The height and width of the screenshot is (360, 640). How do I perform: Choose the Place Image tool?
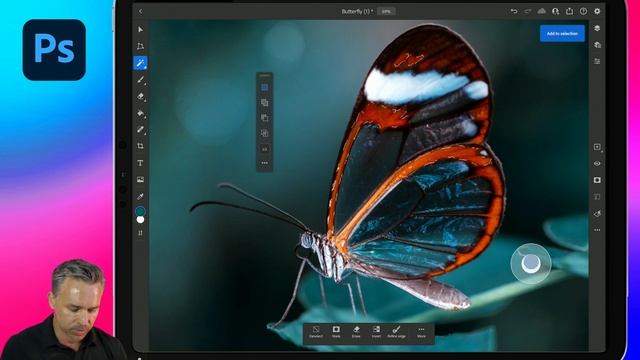140,180
